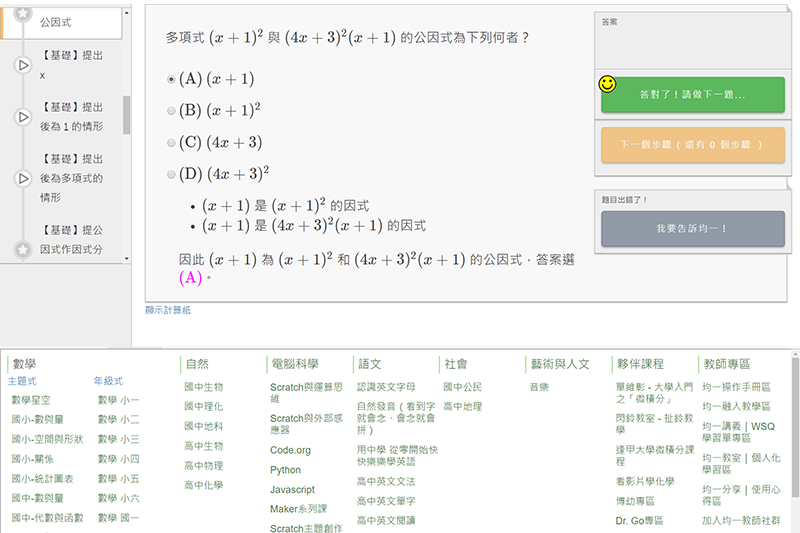Play the 提出後為 1 的情形 video icon
Viewport: 800px width, 533px height.
23,117
